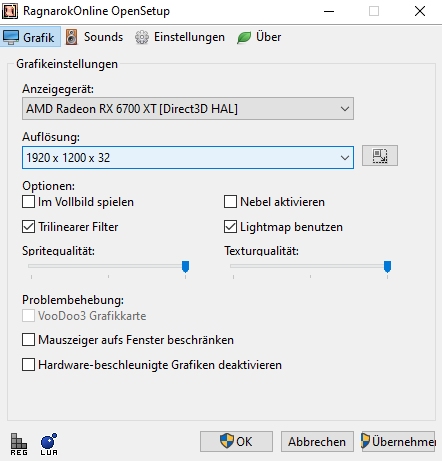Minimize the OpenSetup window

pyautogui.click(x=329, y=11)
